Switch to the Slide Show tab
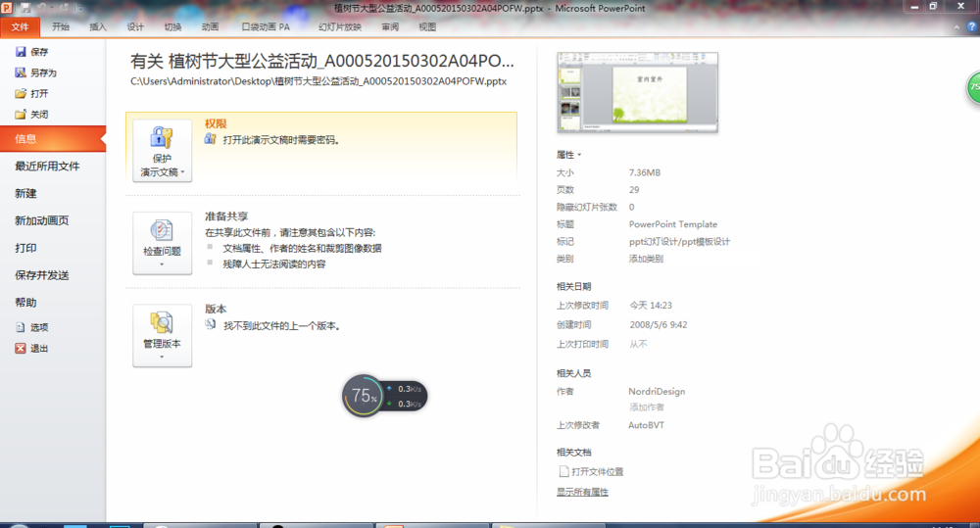The width and height of the screenshot is (980, 528). 340,26
